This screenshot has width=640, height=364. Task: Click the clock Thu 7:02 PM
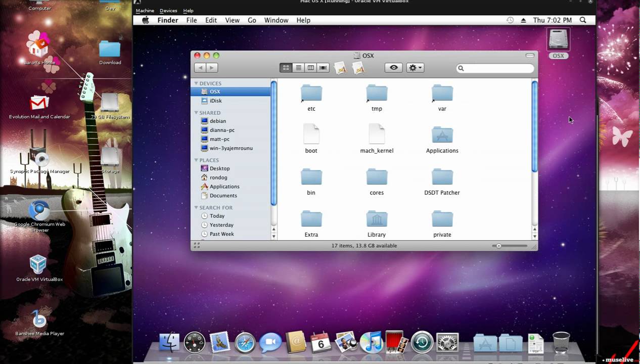tap(553, 20)
